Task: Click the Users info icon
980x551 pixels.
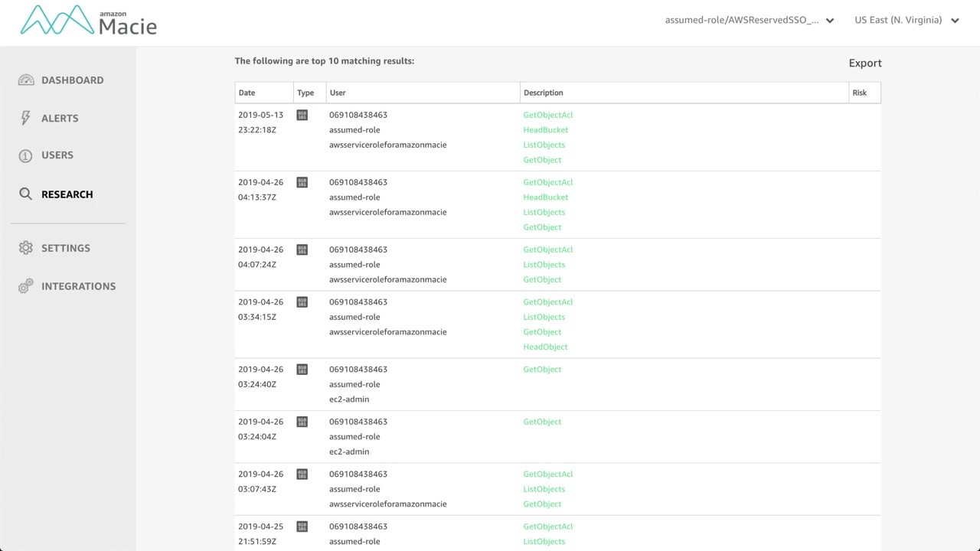Action: pos(26,155)
